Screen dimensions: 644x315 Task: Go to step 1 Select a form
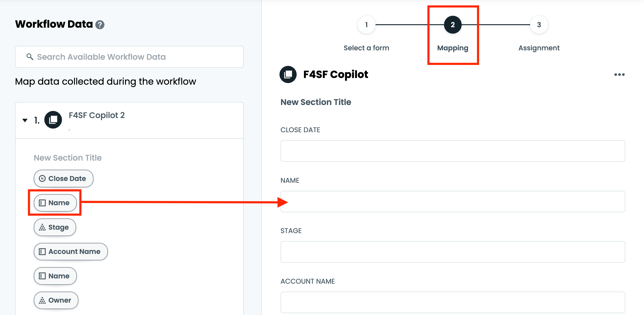click(x=366, y=25)
